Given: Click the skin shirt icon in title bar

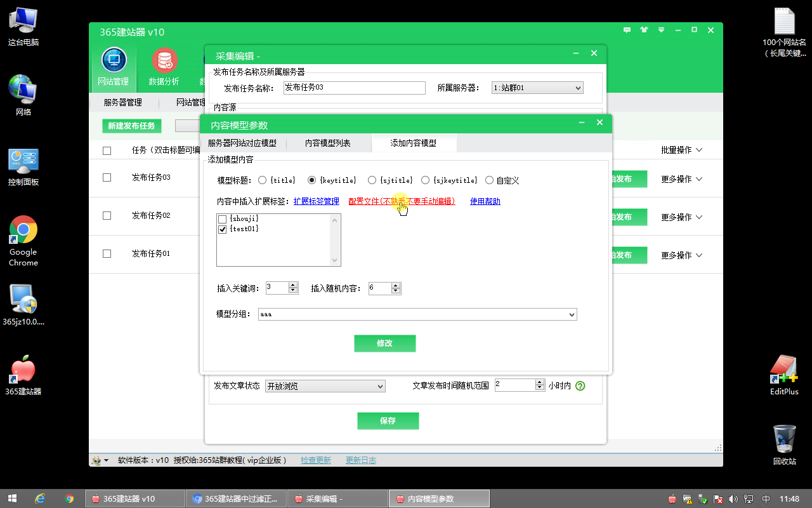Looking at the screenshot, I should coord(645,30).
